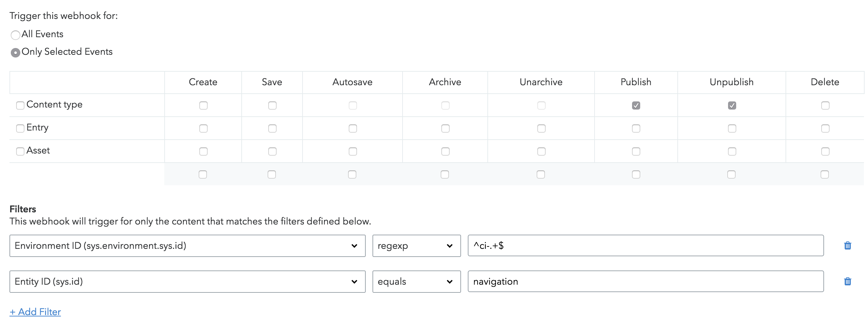Toggle the Asset row checkbox

coord(20,151)
